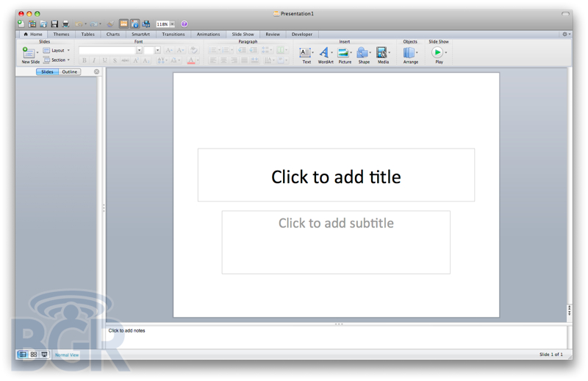Switch to the Transitions tab
Viewport: 588px width, 381px height.
click(x=173, y=34)
